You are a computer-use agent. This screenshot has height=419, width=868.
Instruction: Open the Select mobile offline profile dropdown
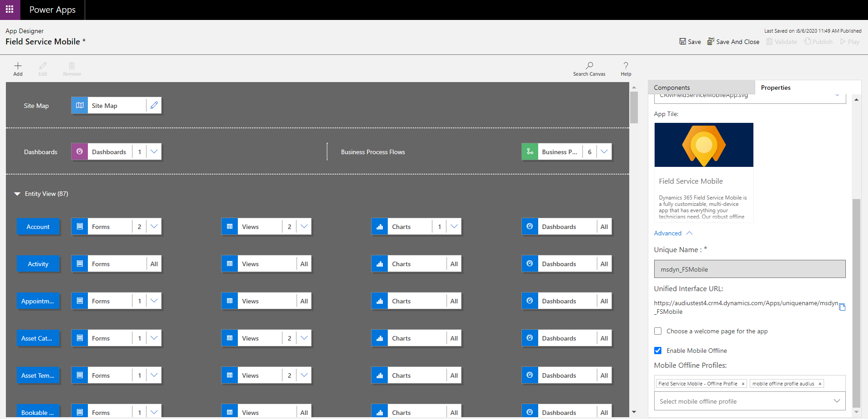tap(837, 401)
